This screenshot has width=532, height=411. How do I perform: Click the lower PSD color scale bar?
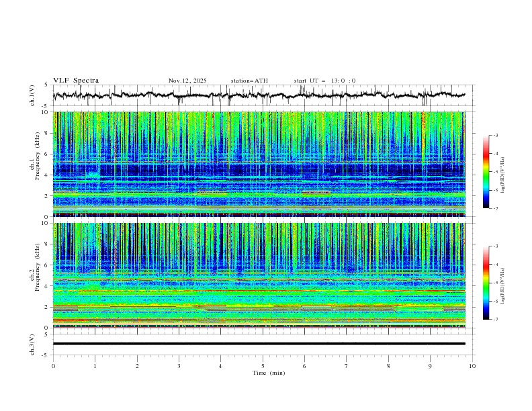tap(486, 283)
